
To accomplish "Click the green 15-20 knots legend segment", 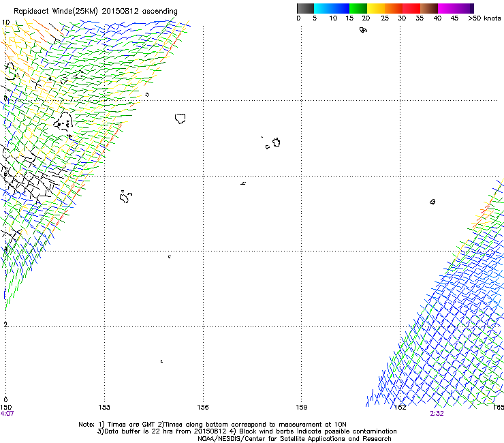I will pos(358,8).
